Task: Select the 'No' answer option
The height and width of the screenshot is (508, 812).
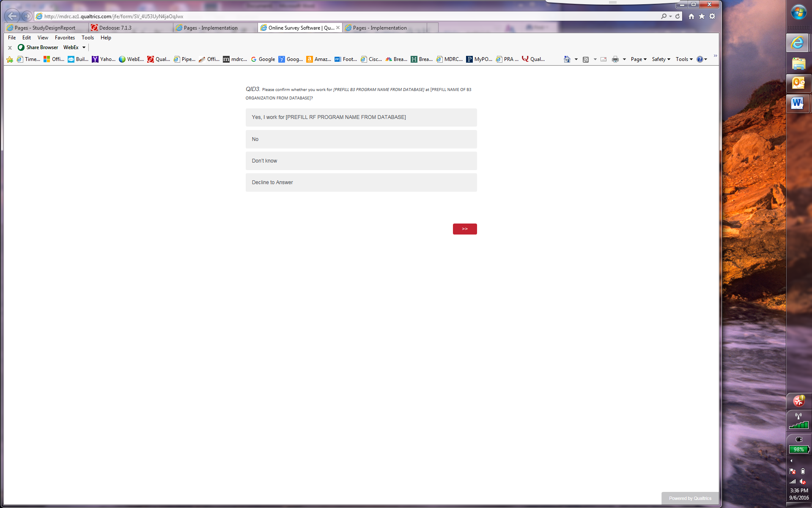Action: coord(361,139)
